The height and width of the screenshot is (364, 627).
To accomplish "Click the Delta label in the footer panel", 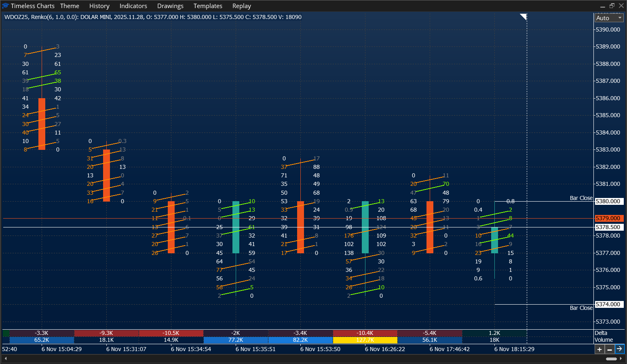I will coord(601,333).
